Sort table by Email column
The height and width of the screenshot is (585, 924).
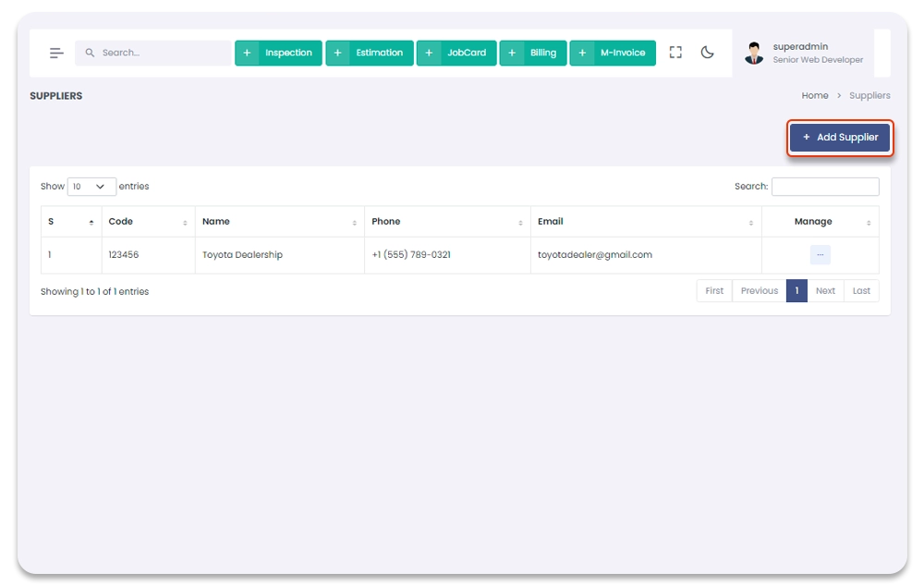coord(645,222)
